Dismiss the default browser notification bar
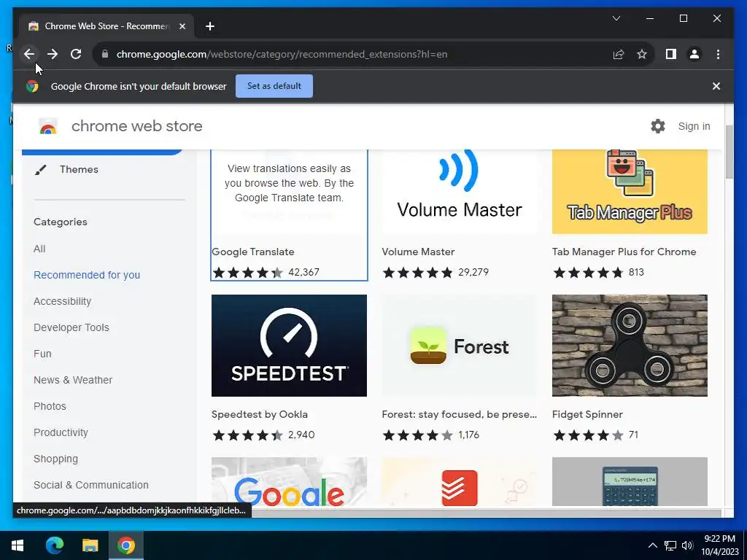747x560 pixels. click(716, 86)
